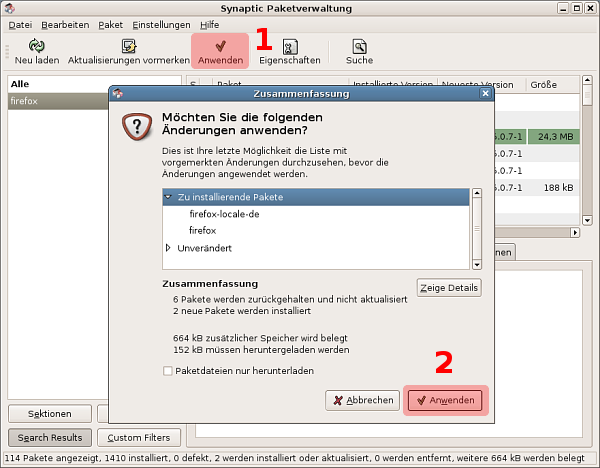Click horizontal scroll right arrow in package list
This screenshot has width=600, height=468.
coord(575,232)
